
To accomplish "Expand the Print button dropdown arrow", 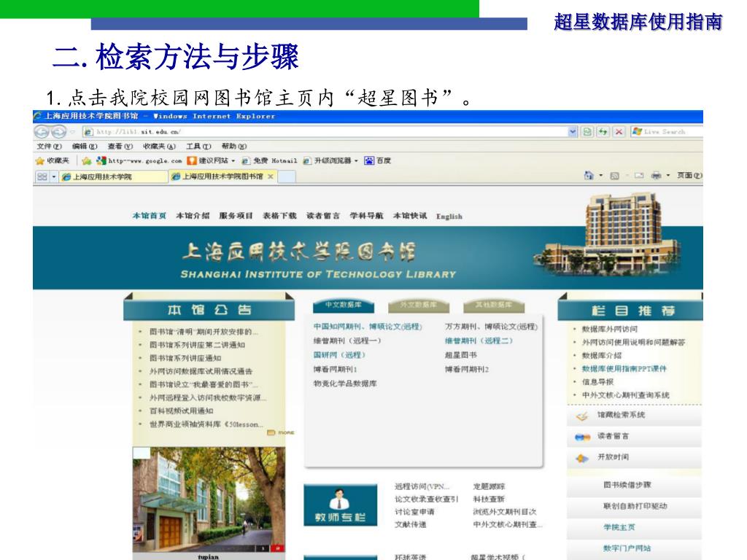I will pyautogui.click(x=668, y=176).
